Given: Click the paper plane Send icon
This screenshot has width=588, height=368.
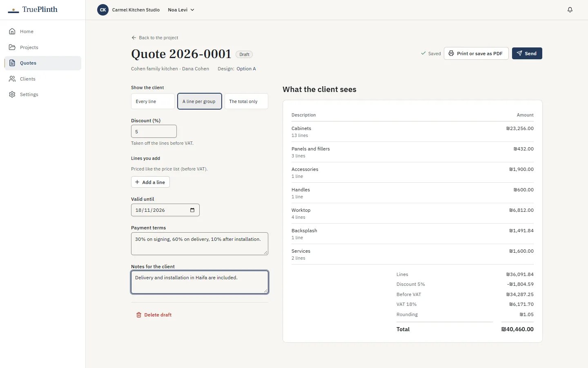Looking at the screenshot, I should click(519, 54).
